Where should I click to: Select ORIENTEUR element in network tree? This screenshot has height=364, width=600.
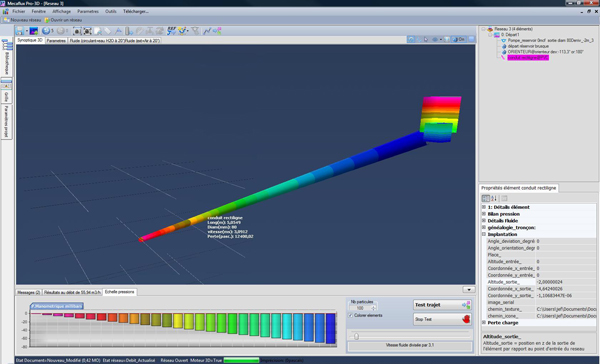click(x=545, y=52)
